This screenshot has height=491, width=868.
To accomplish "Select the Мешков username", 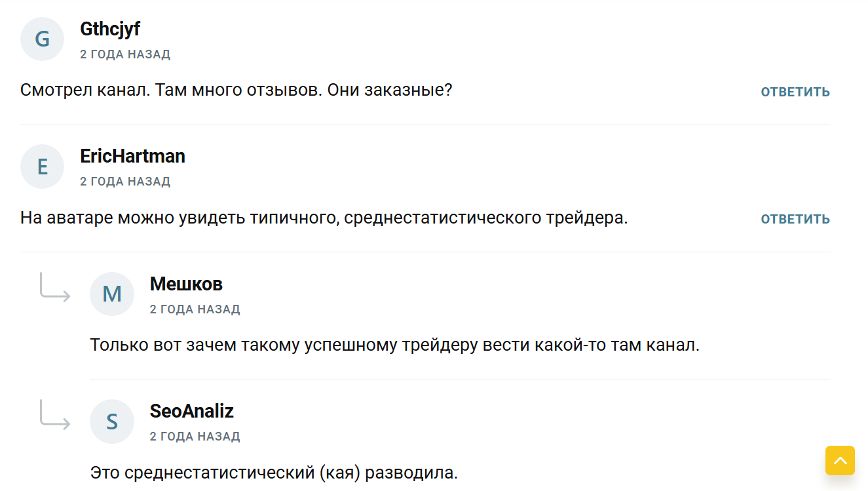I will (x=186, y=284).
